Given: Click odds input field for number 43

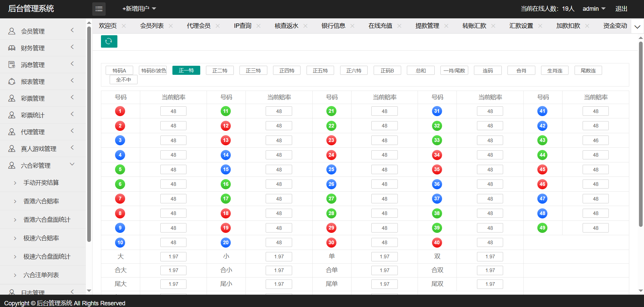Looking at the screenshot, I should pos(595,140).
